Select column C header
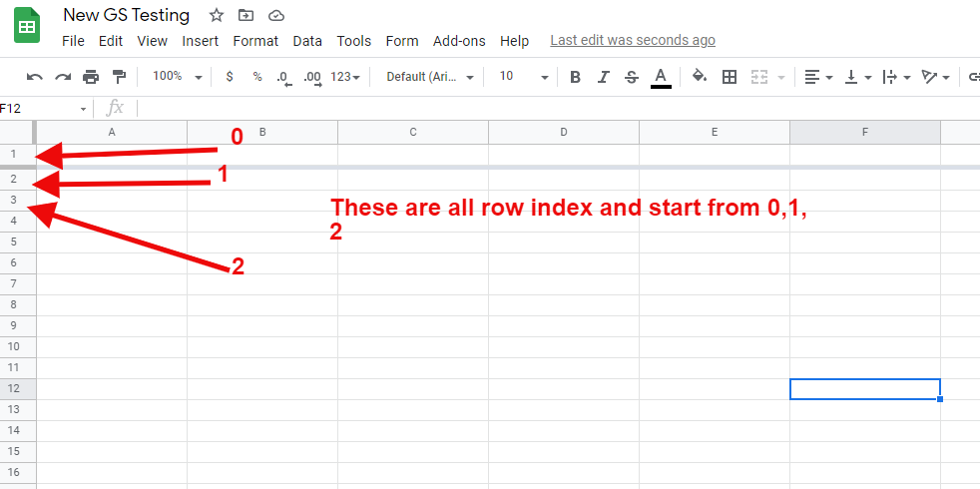 pyautogui.click(x=413, y=132)
